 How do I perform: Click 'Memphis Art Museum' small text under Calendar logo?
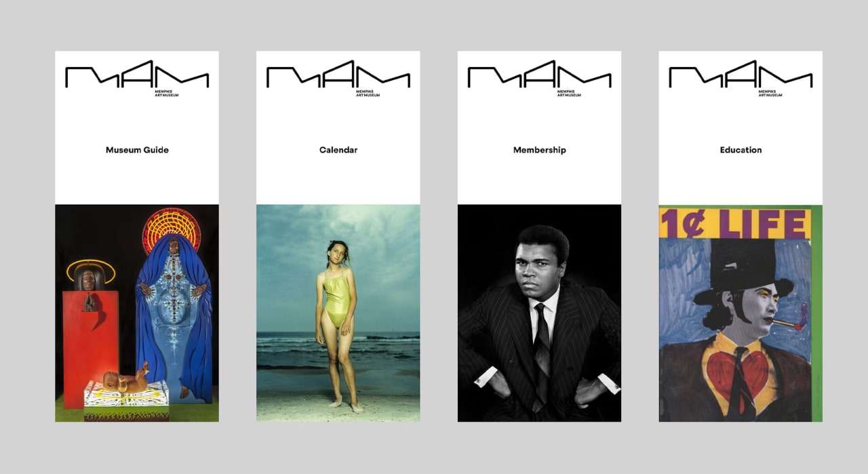367,93
